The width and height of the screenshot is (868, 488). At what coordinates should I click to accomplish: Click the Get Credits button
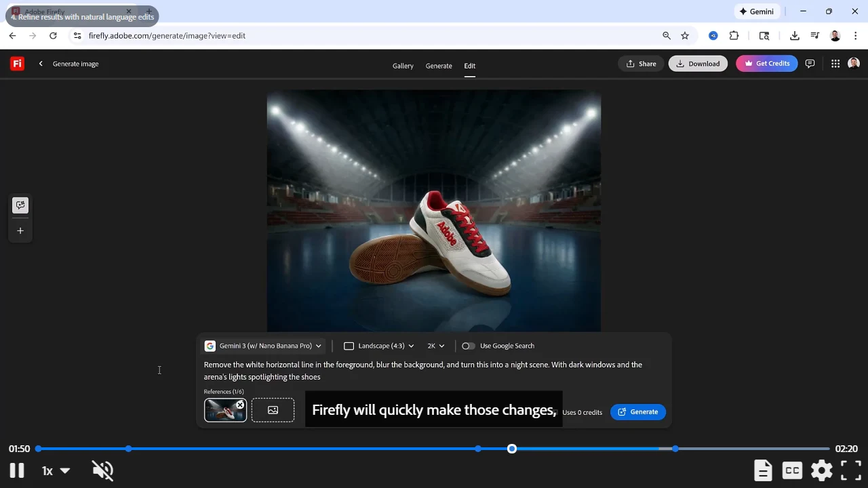[x=767, y=64]
